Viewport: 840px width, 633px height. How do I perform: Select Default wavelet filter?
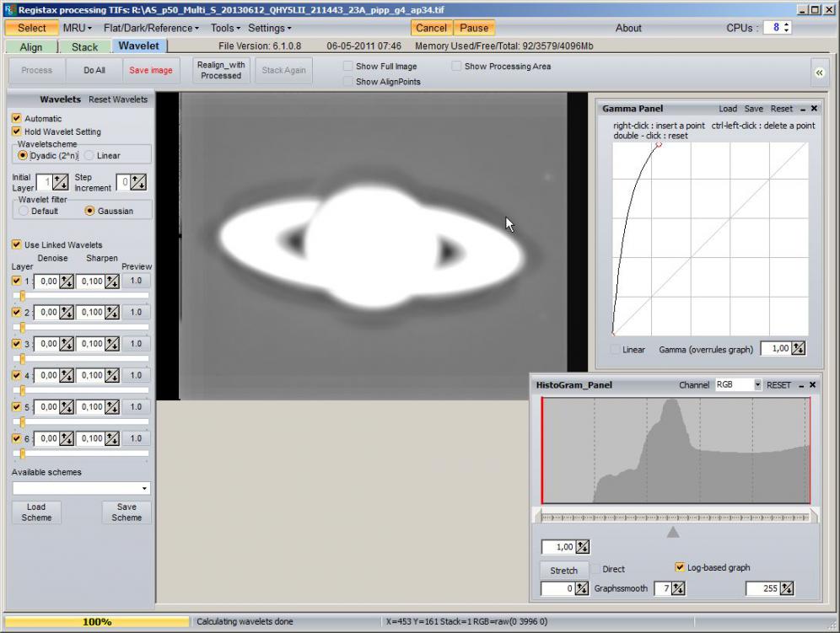(x=23, y=211)
